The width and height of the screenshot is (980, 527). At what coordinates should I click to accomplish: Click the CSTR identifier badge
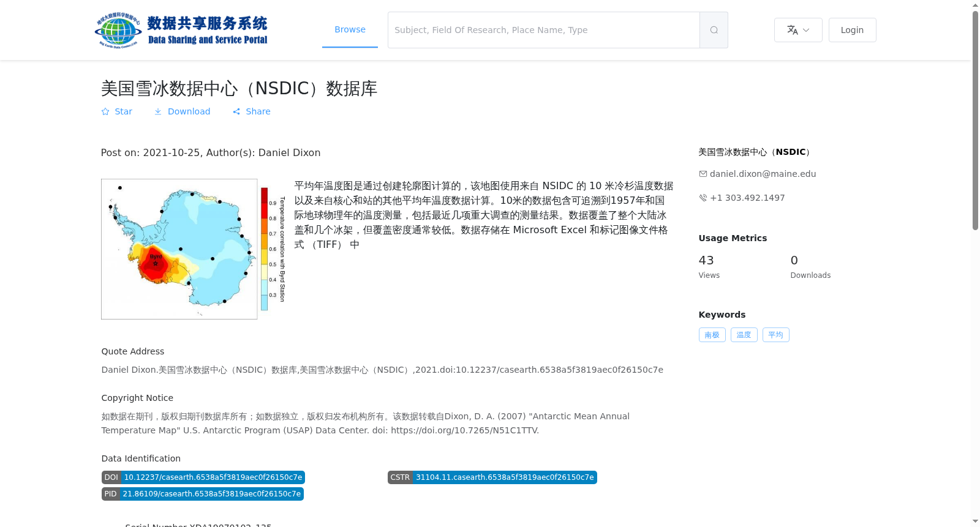[x=492, y=477]
